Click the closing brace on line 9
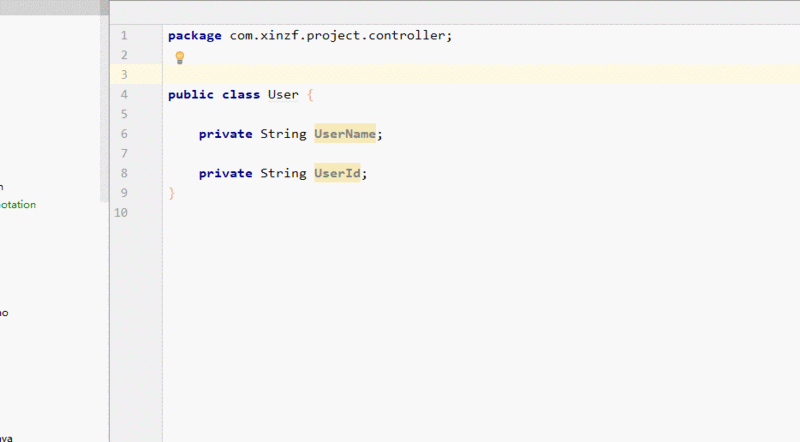 point(172,192)
